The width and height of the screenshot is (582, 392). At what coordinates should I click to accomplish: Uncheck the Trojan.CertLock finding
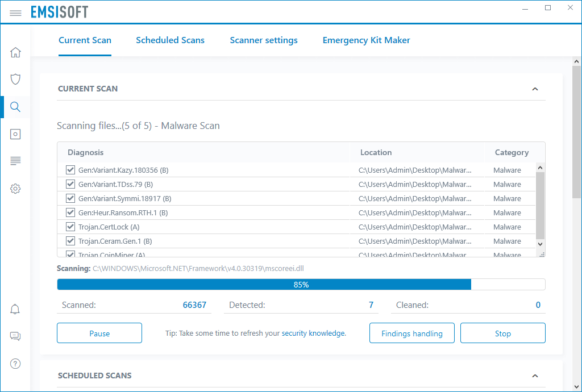70,226
